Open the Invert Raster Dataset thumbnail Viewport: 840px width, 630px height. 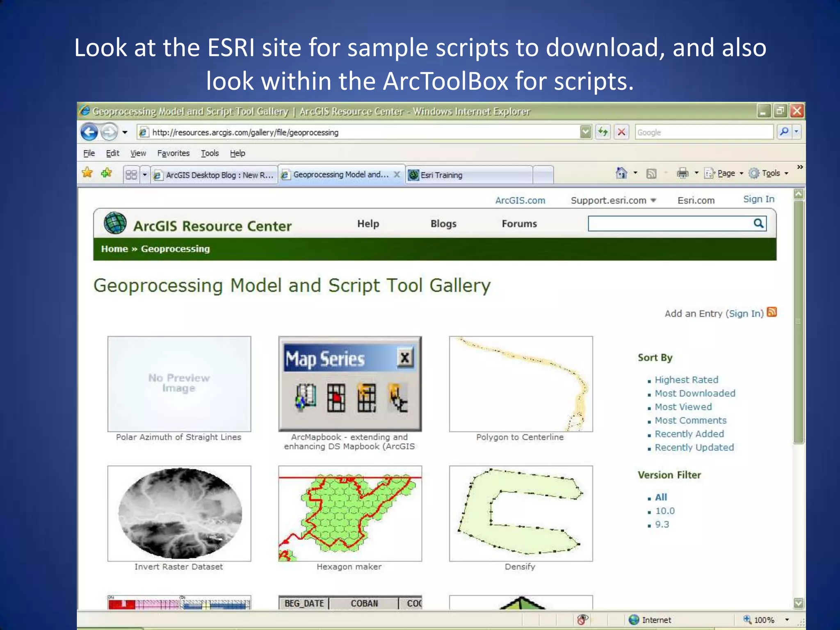coord(179,514)
